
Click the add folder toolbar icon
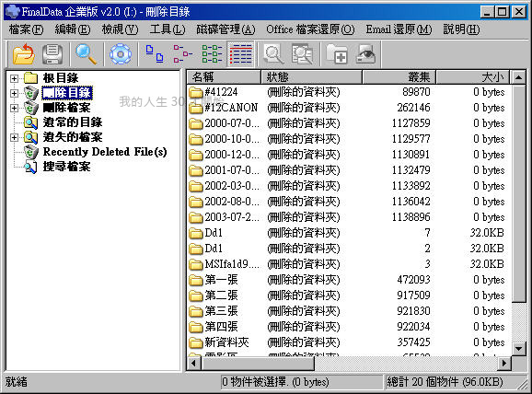pyautogui.click(x=337, y=54)
